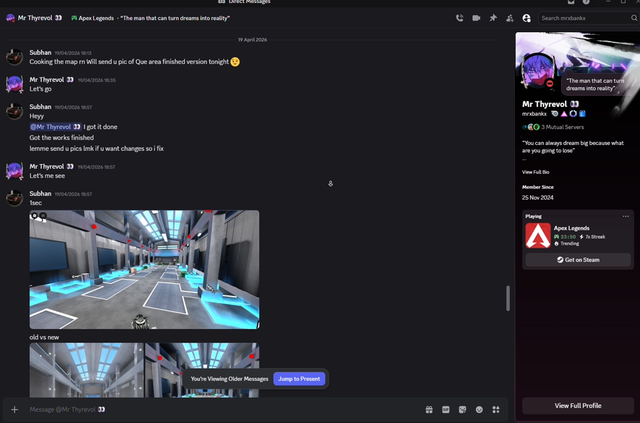Click the '7x Streak' label in Playing card
The image size is (640, 423).
point(595,237)
